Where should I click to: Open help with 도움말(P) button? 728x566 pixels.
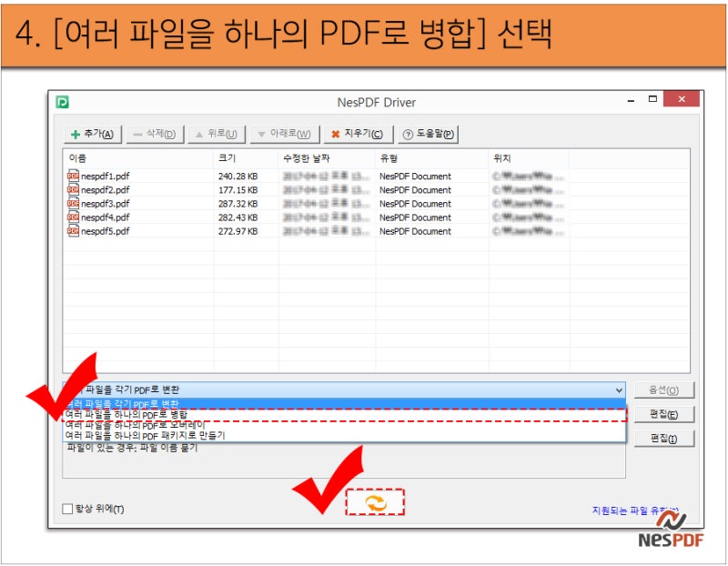(428, 134)
